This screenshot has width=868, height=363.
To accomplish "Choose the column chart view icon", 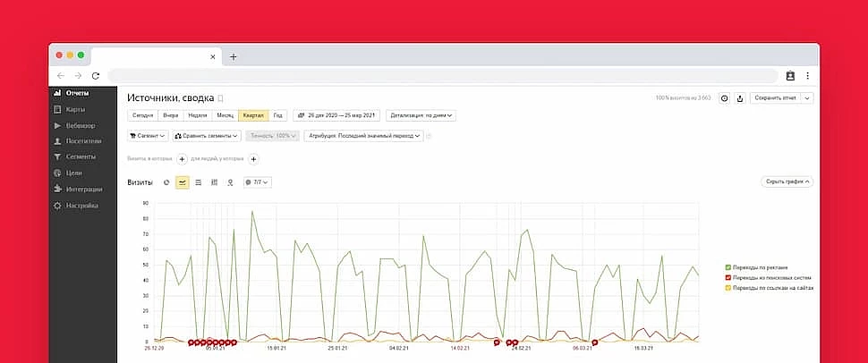I will [x=214, y=181].
